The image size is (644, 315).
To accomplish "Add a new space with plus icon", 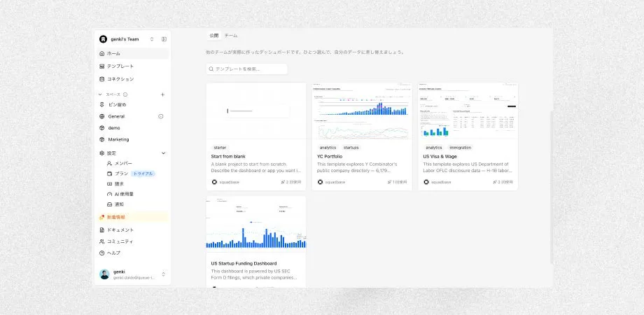I will [x=162, y=94].
